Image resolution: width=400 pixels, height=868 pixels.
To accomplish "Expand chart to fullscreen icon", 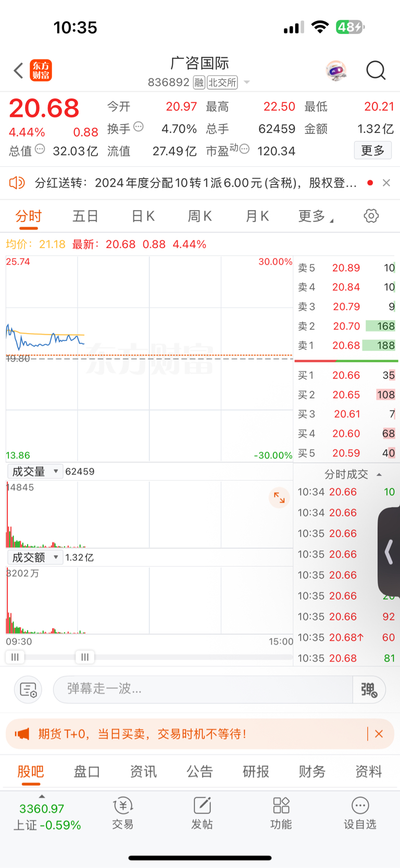I will pyautogui.click(x=279, y=498).
